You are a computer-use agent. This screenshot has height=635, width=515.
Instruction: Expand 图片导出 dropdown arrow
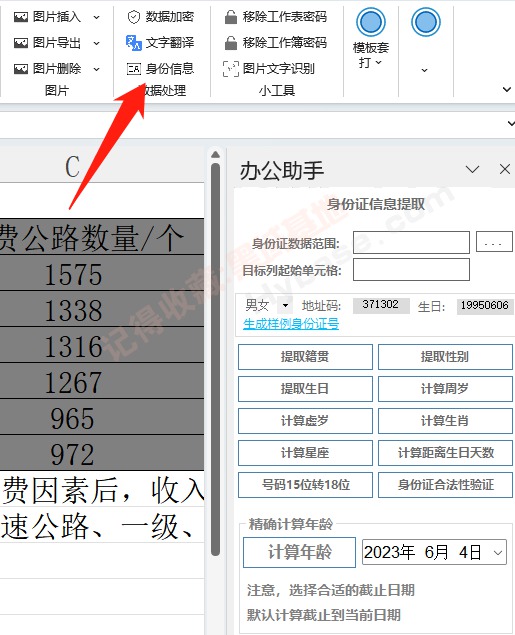coord(96,43)
